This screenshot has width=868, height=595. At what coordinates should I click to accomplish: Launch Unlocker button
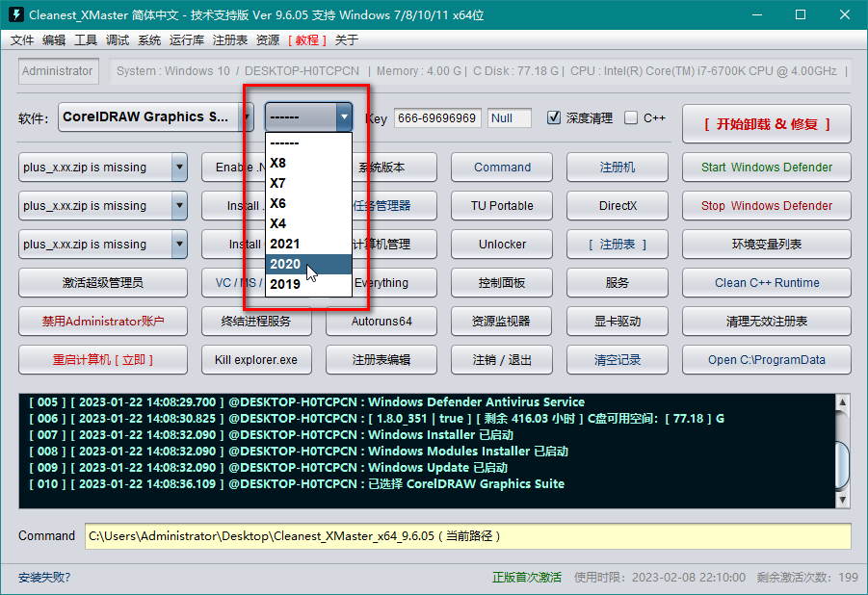point(502,245)
